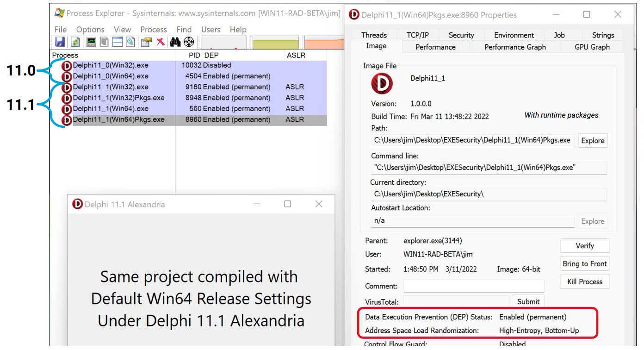Click the Delphi 11.1 Alexandria window title icon
Image resolution: width=644 pixels, height=350 pixels.
(x=77, y=204)
